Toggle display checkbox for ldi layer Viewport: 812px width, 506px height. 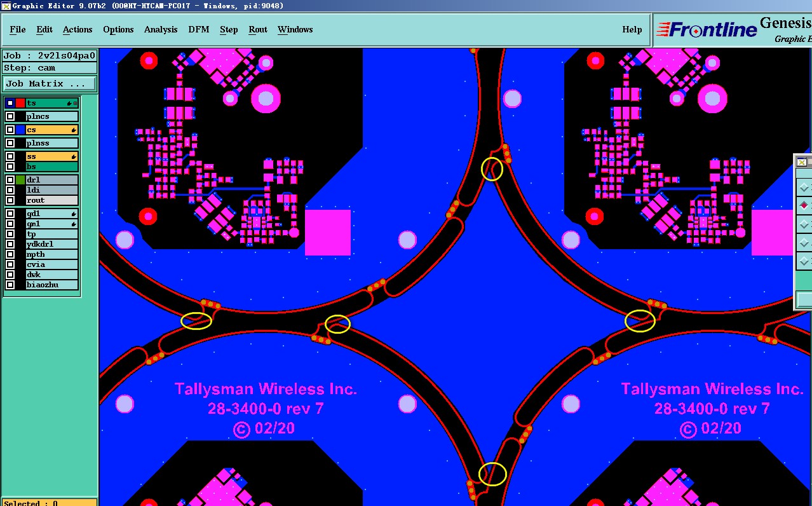(10, 190)
